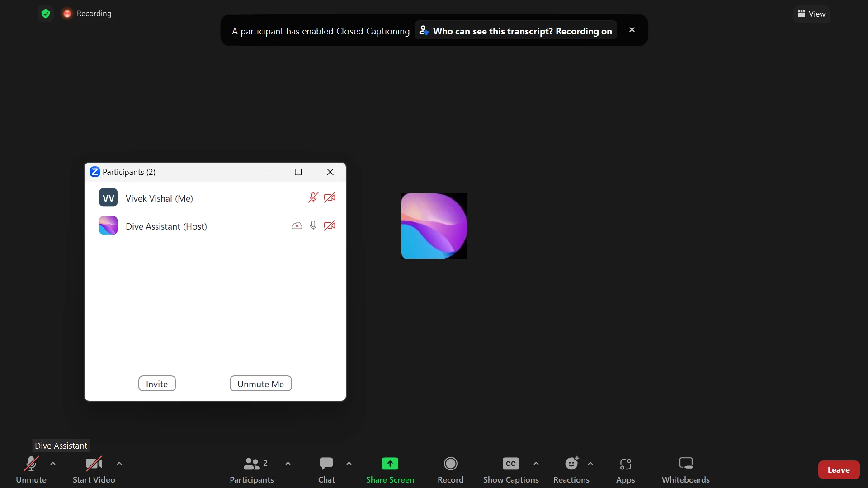Open the Apps icon in toolbar
The height and width of the screenshot is (488, 868).
point(625,464)
